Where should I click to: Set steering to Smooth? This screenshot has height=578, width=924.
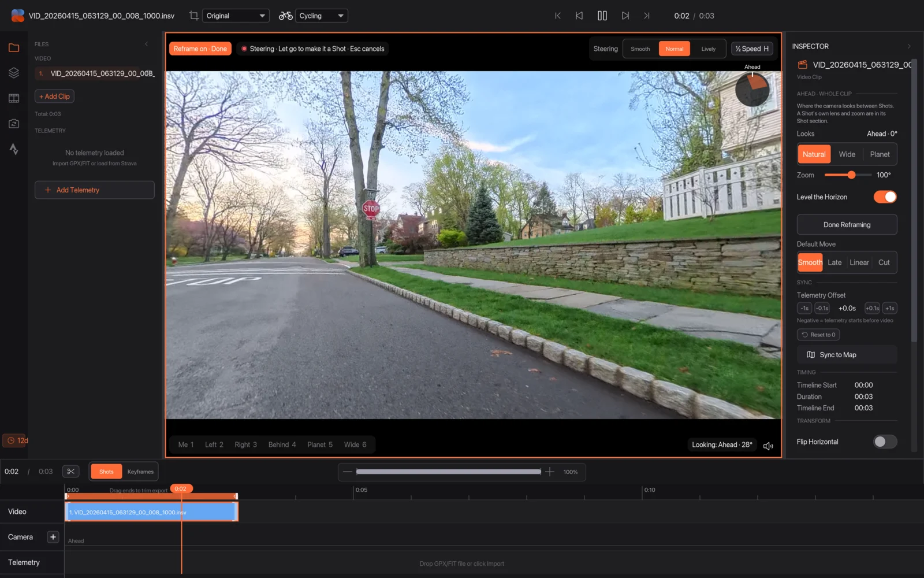pos(640,49)
